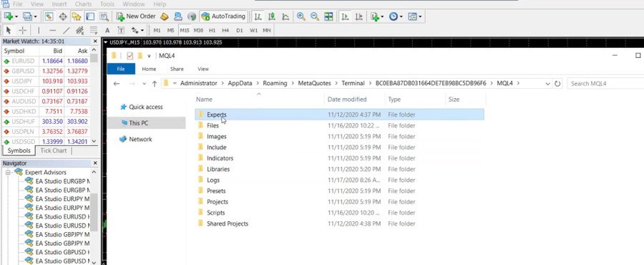644x265 pixels.
Task: Open the Tools menu
Action: (107, 4)
